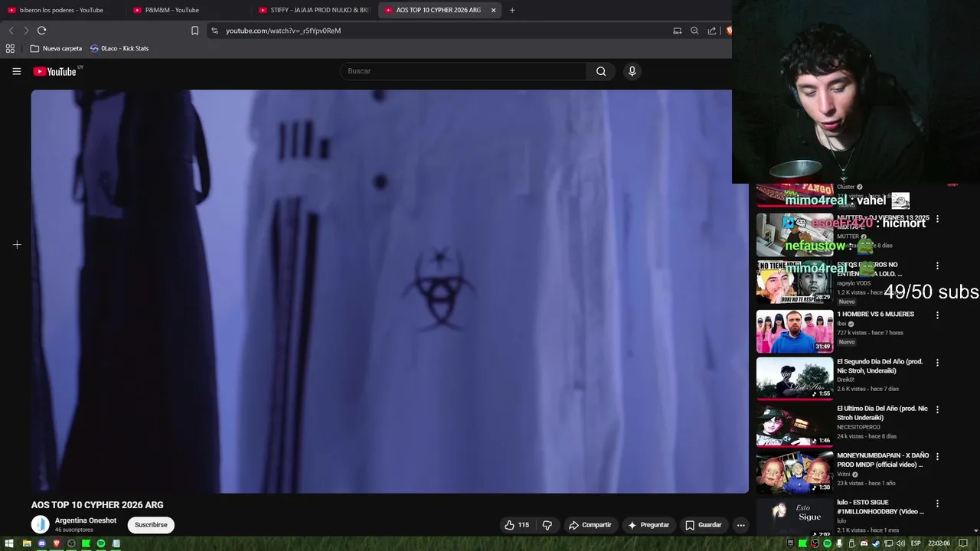Start voice search with microphone icon
This screenshot has width=980, height=551.
[x=632, y=71]
